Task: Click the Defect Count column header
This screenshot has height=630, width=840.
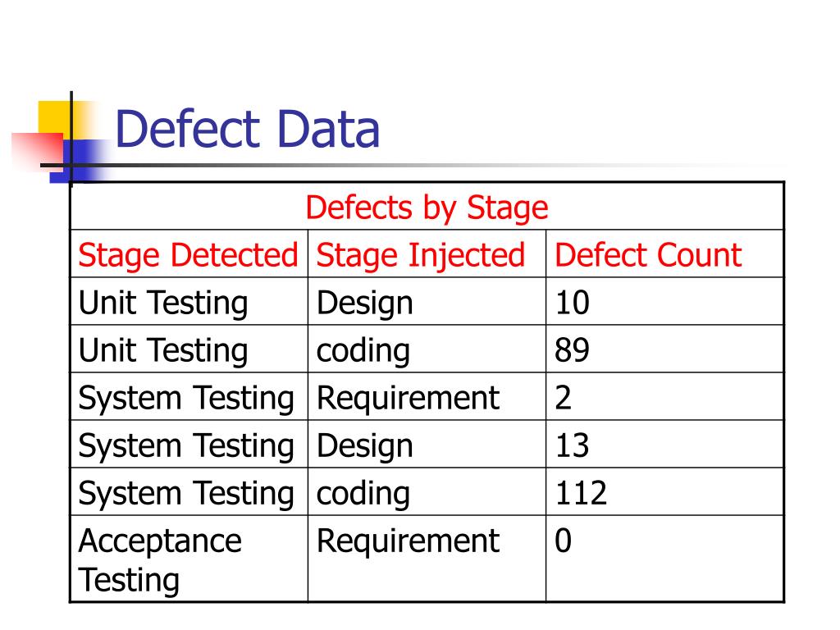Action: 648,255
